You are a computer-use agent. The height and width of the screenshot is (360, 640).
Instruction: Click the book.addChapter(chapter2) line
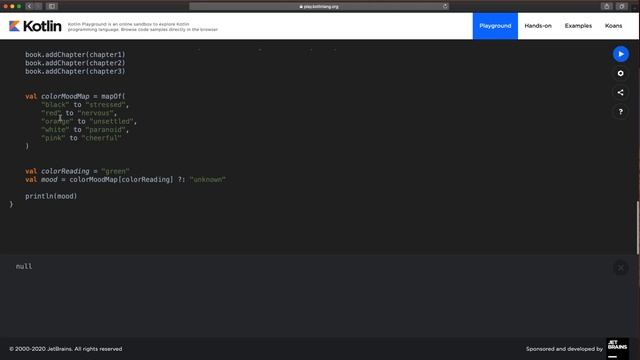[75, 63]
